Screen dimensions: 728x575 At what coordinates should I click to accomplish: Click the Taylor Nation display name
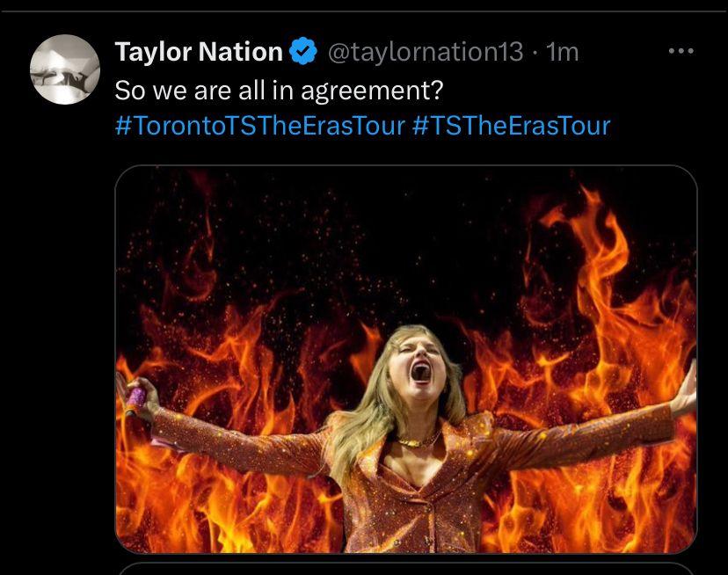tap(199, 53)
